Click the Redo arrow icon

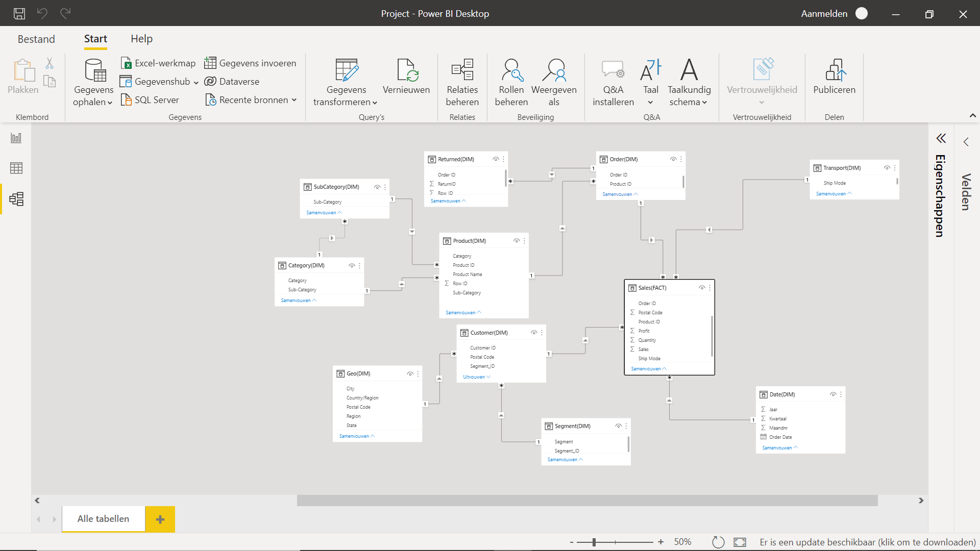click(x=65, y=14)
